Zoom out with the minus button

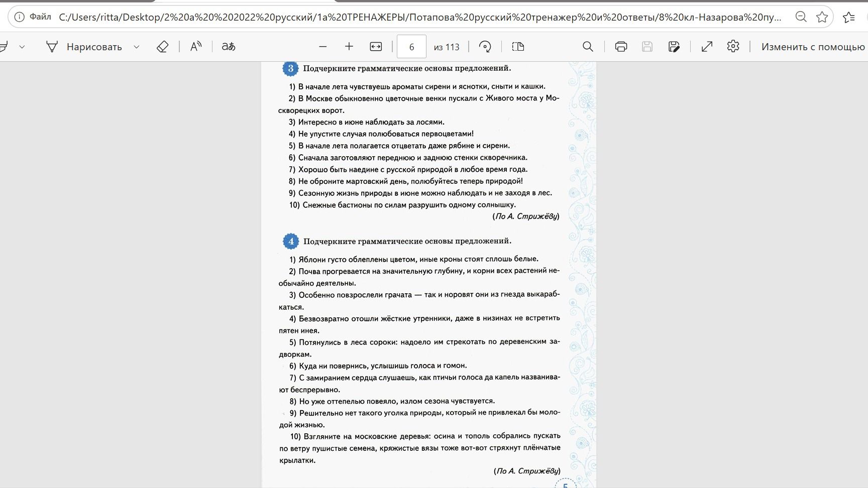pos(323,47)
